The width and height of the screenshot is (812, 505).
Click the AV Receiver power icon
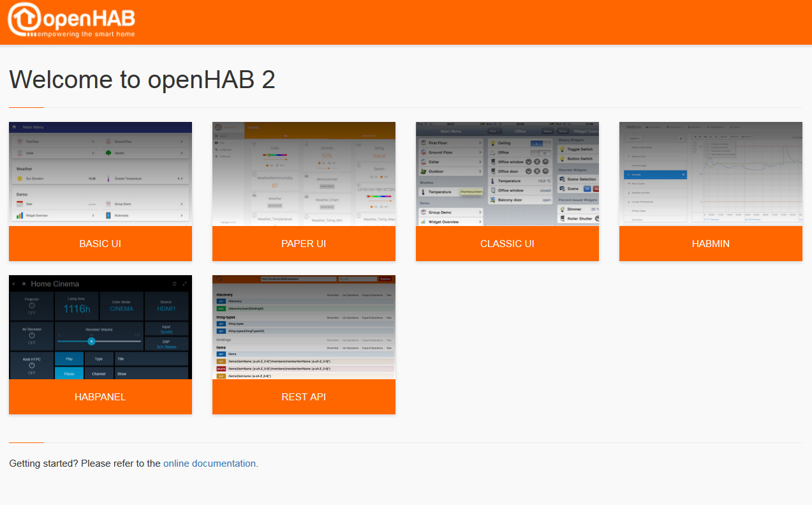tap(31, 336)
